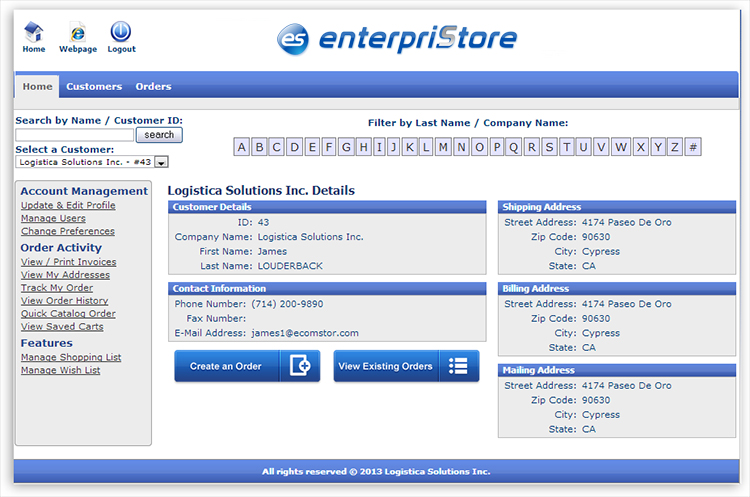Screen dimensions: 750x497
Task: Filter last names by letter E
Action: pyautogui.click(x=312, y=147)
